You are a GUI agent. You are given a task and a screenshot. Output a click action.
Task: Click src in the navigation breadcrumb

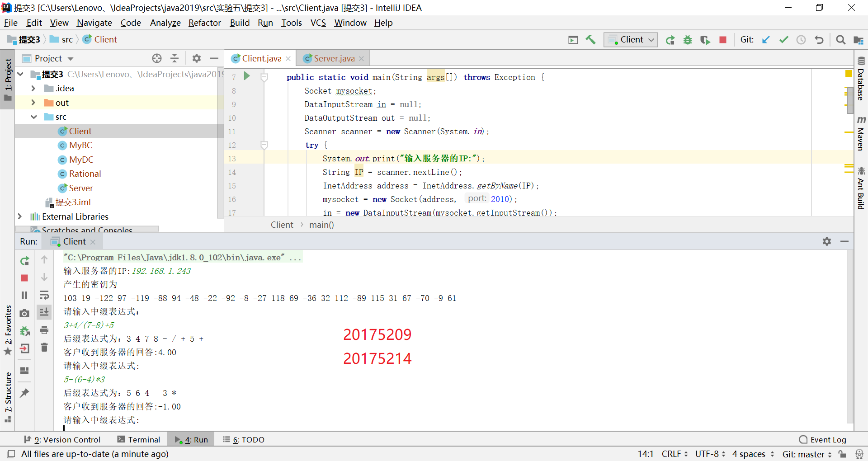(x=61, y=40)
